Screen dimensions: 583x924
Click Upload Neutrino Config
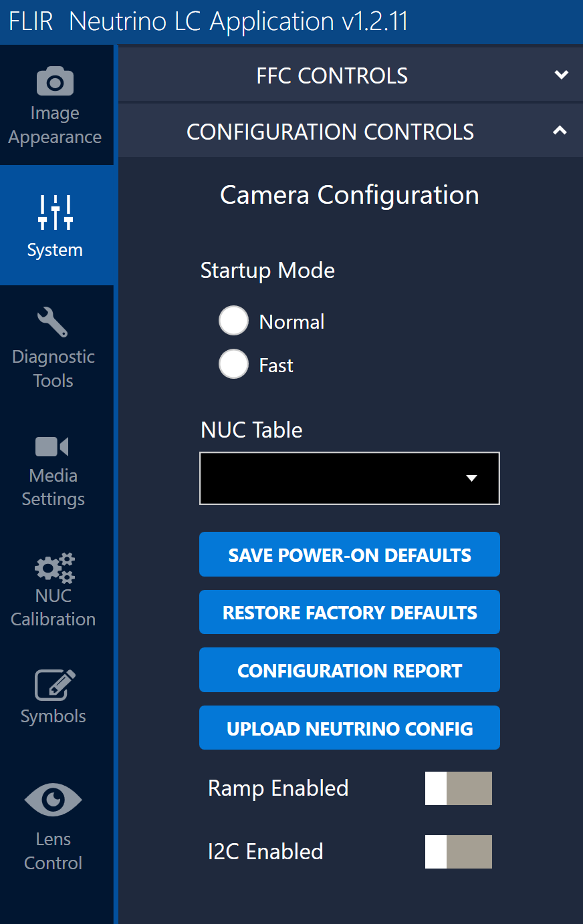pyautogui.click(x=349, y=728)
